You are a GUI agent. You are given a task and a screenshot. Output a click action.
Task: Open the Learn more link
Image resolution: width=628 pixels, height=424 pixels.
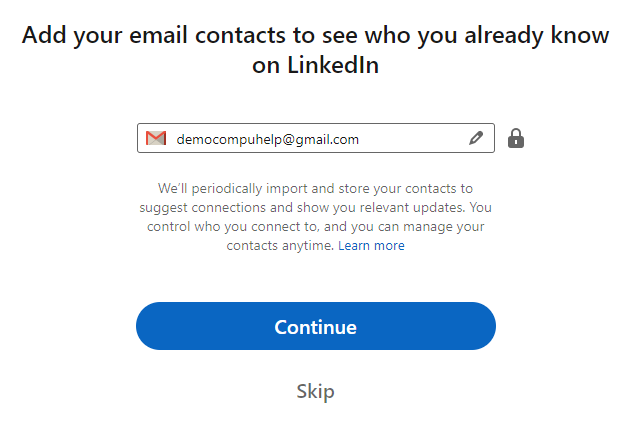coord(371,246)
